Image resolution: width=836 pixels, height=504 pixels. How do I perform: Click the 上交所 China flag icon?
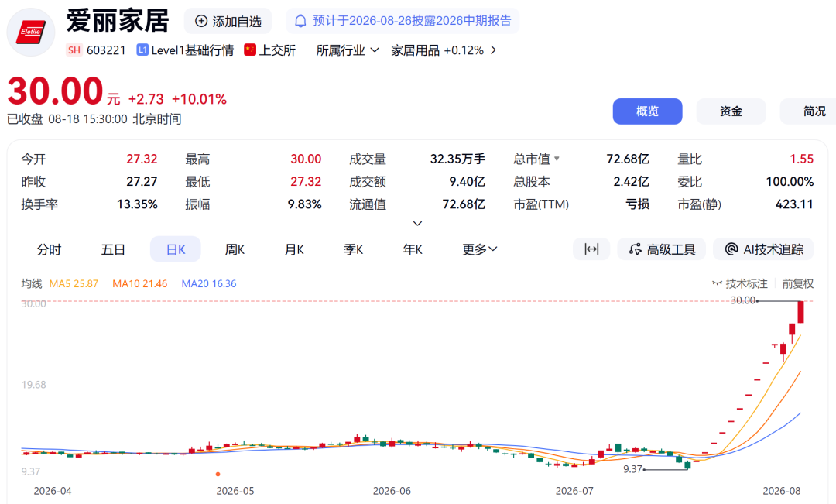[x=250, y=50]
